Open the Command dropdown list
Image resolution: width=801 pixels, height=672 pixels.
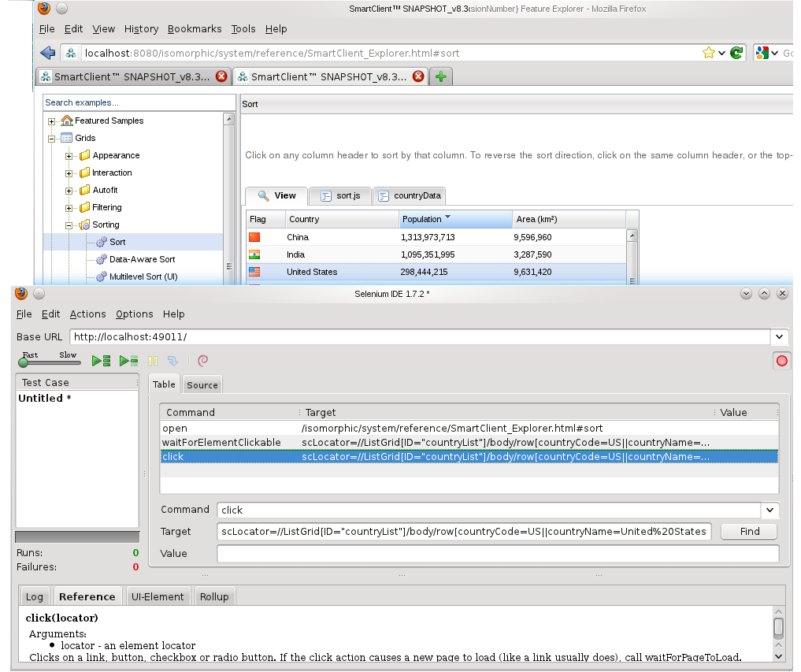[770, 510]
